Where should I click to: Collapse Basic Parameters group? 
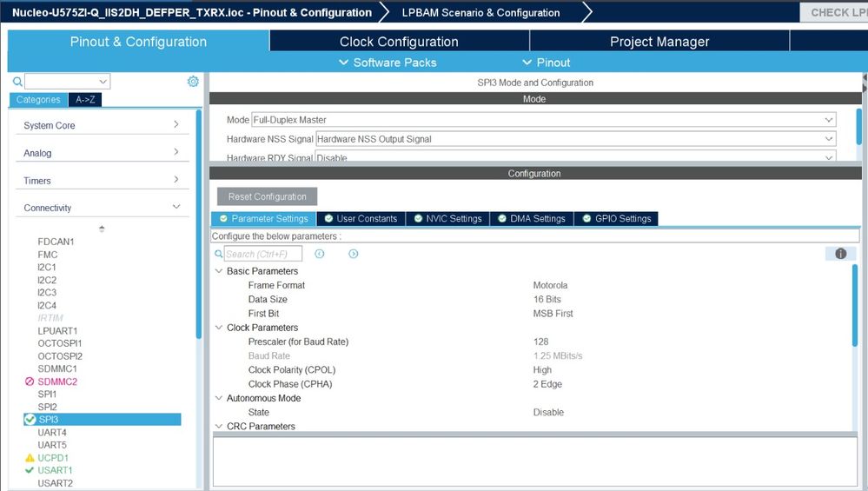tap(219, 270)
